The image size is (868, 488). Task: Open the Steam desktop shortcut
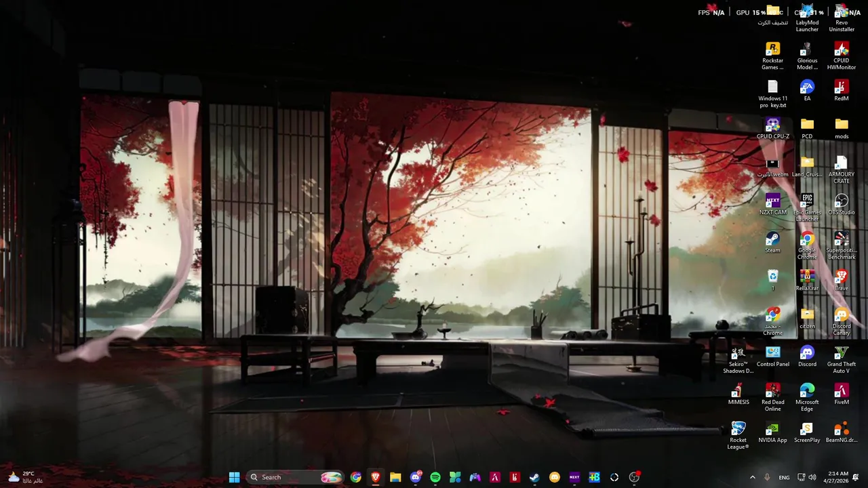[772, 242]
